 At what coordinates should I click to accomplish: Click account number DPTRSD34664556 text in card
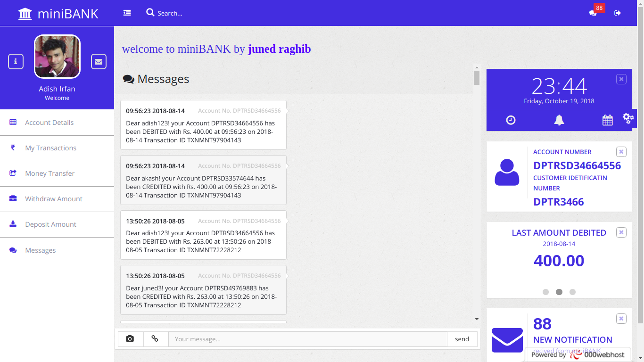tap(577, 165)
